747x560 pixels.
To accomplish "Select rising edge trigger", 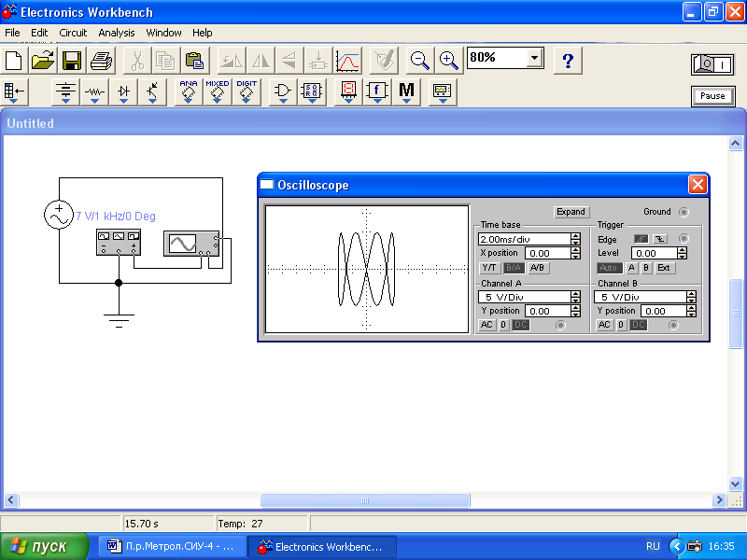I will pyautogui.click(x=641, y=239).
